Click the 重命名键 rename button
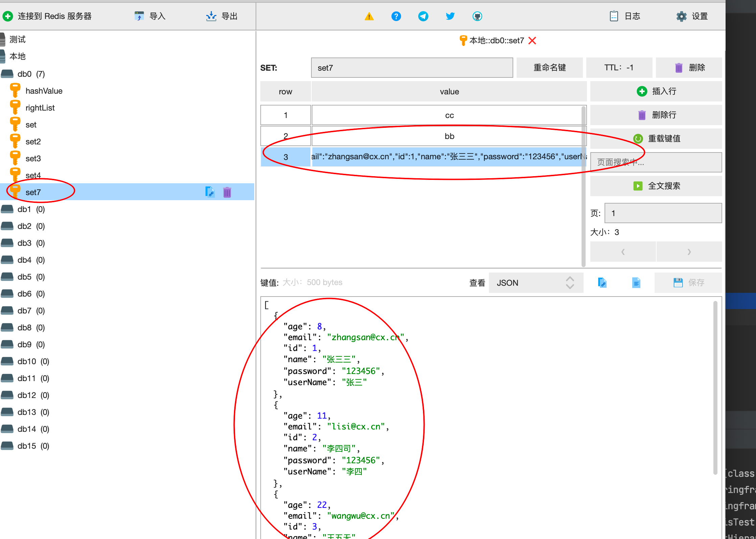756x539 pixels. 550,67
